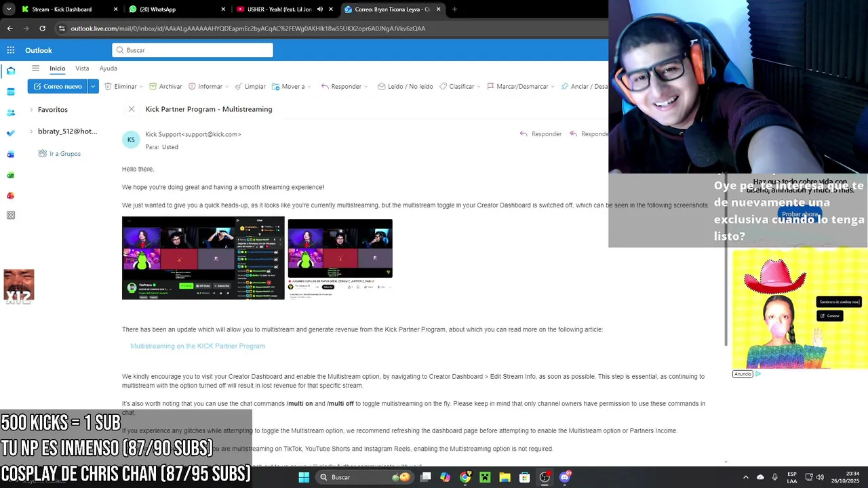
Task: Go back with the browser back arrow
Action: [9, 28]
